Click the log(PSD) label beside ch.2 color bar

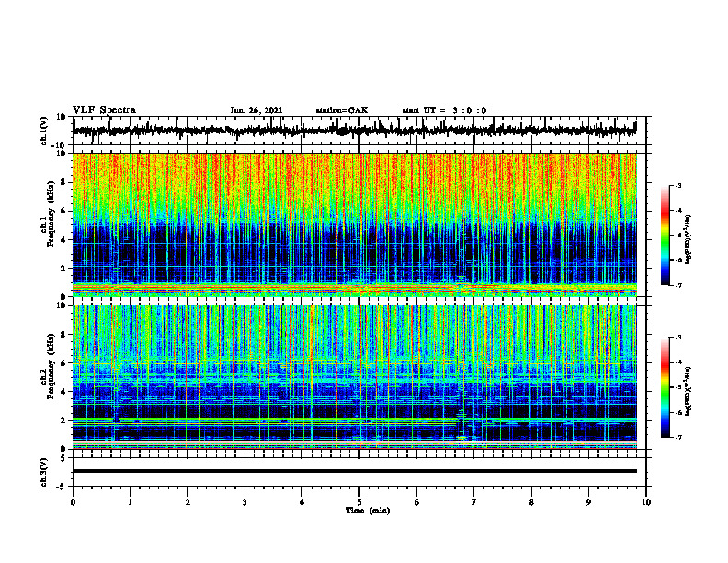688,391
